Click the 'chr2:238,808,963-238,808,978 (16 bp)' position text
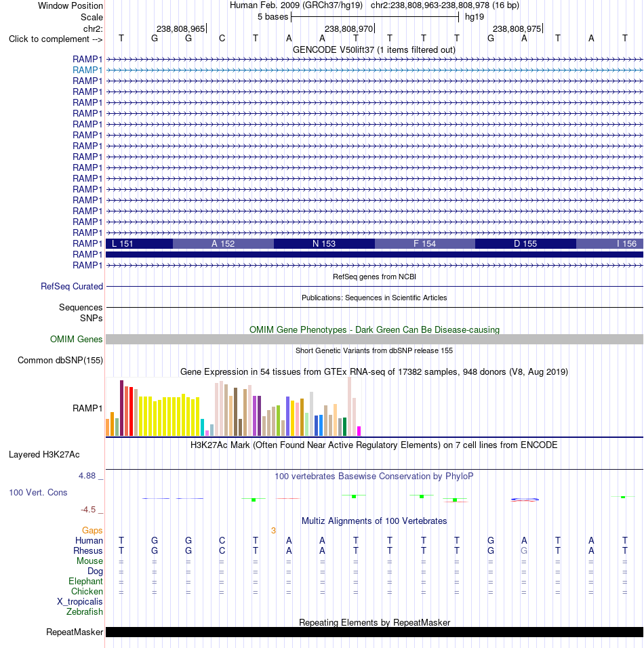644x648 pixels. pos(445,5)
